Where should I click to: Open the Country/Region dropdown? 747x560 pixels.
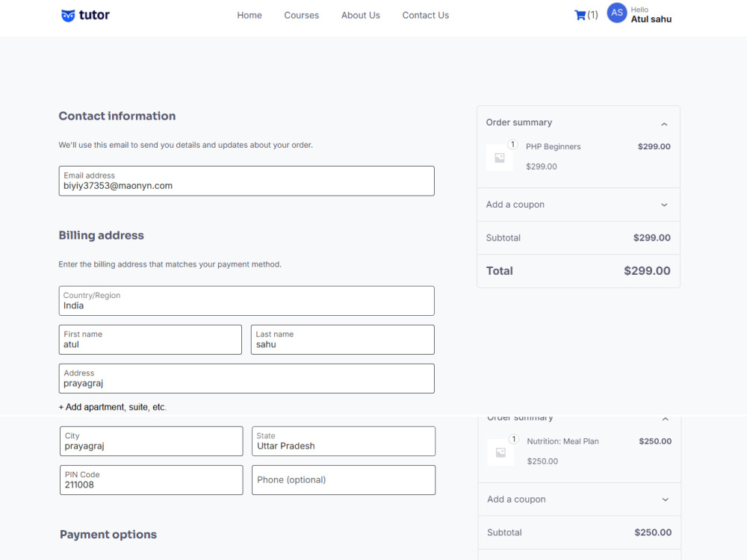click(x=247, y=301)
